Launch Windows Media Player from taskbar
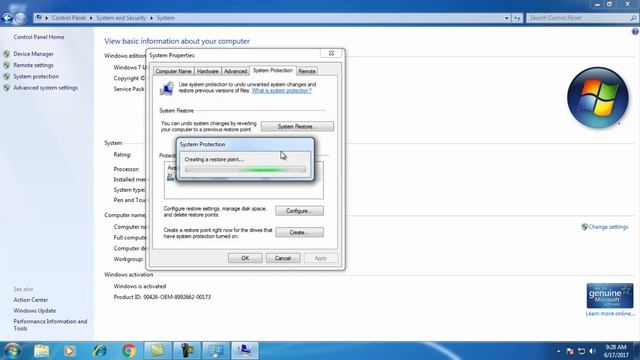 [x=69, y=351]
